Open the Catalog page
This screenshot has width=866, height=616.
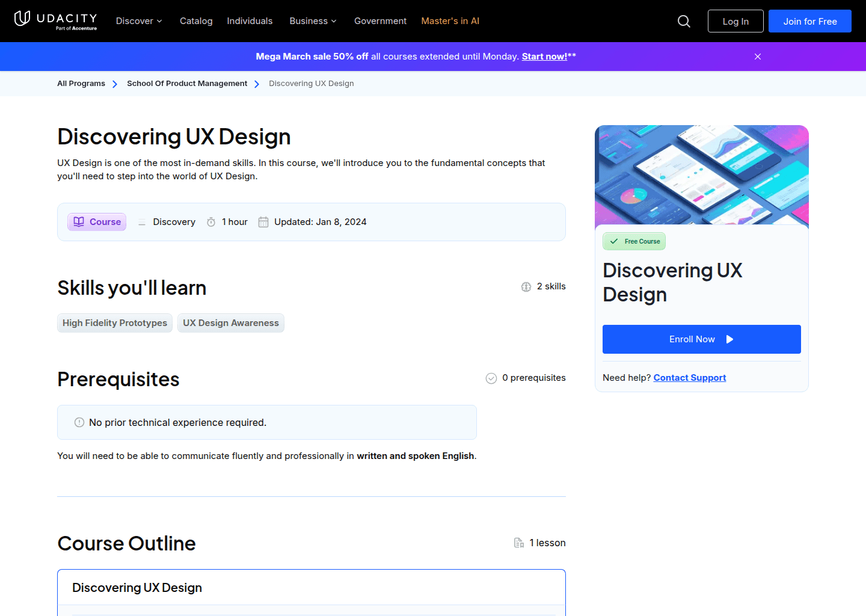pos(196,20)
